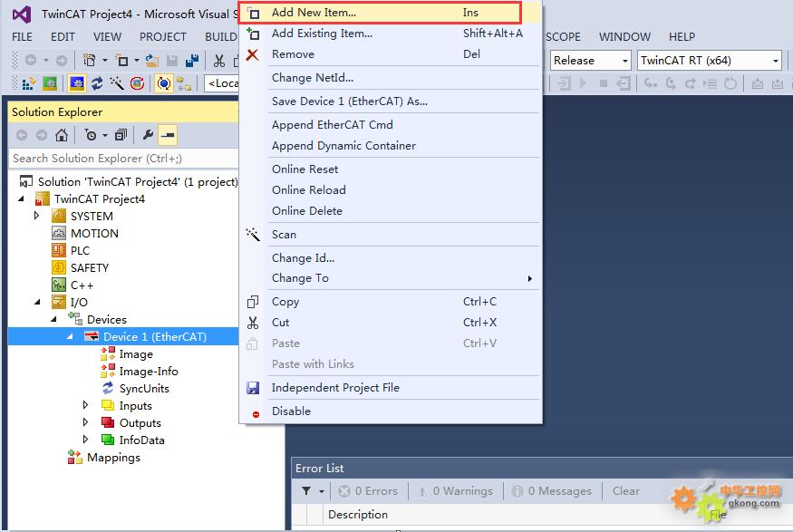Click the Clear button in Error List
Screen dimensions: 793x532
(x=625, y=491)
